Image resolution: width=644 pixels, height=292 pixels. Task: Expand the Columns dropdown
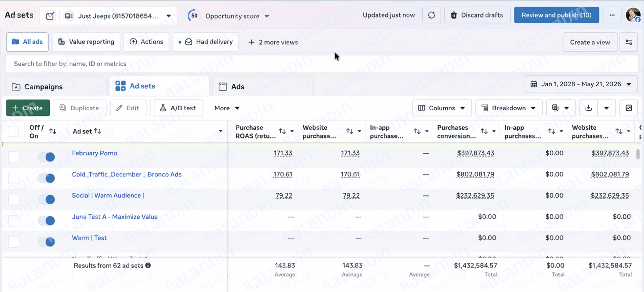442,108
